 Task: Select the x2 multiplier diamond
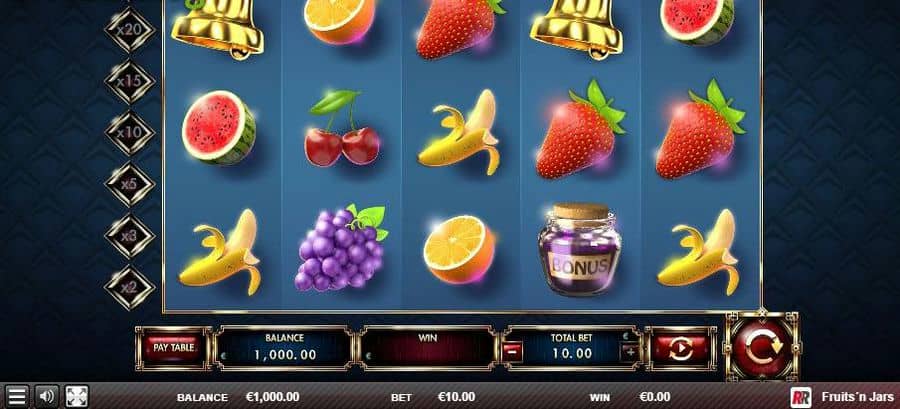pos(129,287)
